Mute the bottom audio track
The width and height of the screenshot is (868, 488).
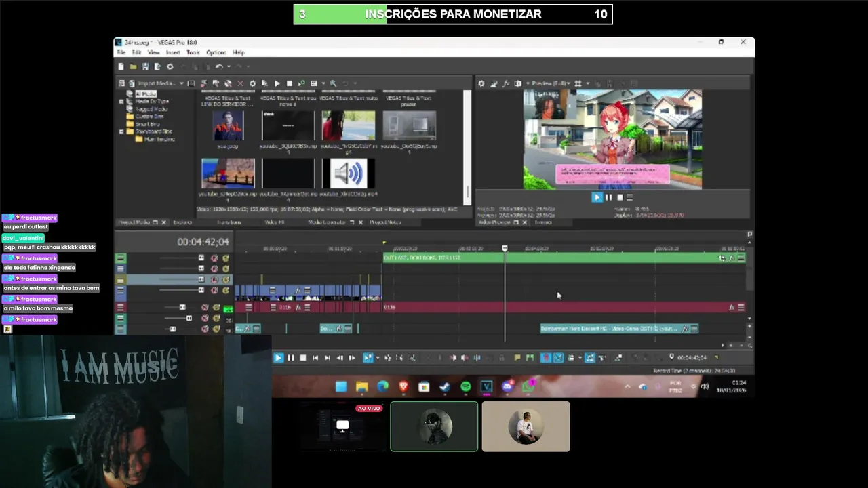pos(205,329)
